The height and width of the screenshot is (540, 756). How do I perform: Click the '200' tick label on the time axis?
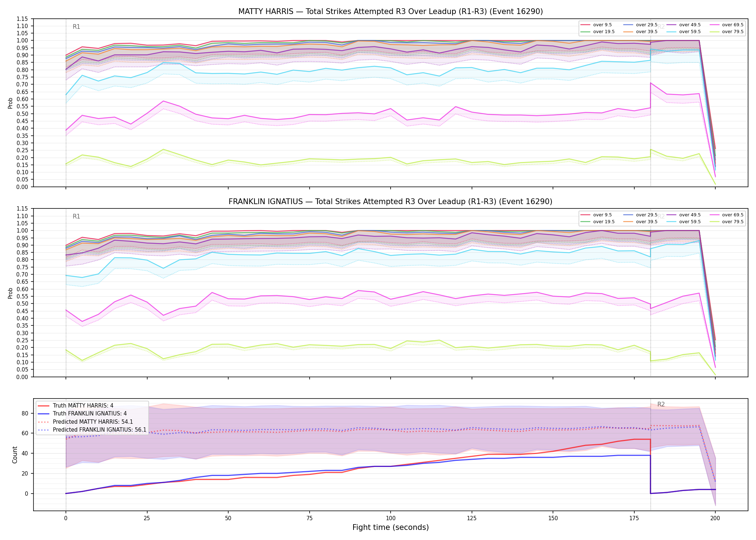(715, 518)
